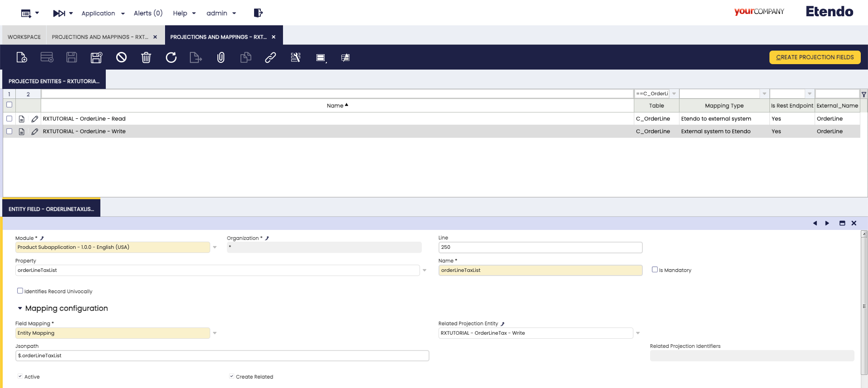The image size is (868, 388).
Task: Click the Name field orderLineTaxList
Action: click(x=540, y=270)
